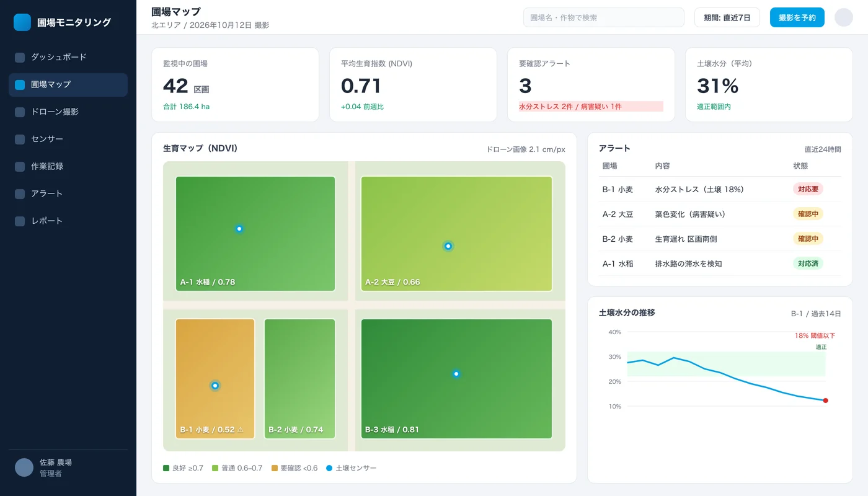The width and height of the screenshot is (868, 496).
Task: Click the blue 圃場モニタリング app logo
Action: [22, 22]
